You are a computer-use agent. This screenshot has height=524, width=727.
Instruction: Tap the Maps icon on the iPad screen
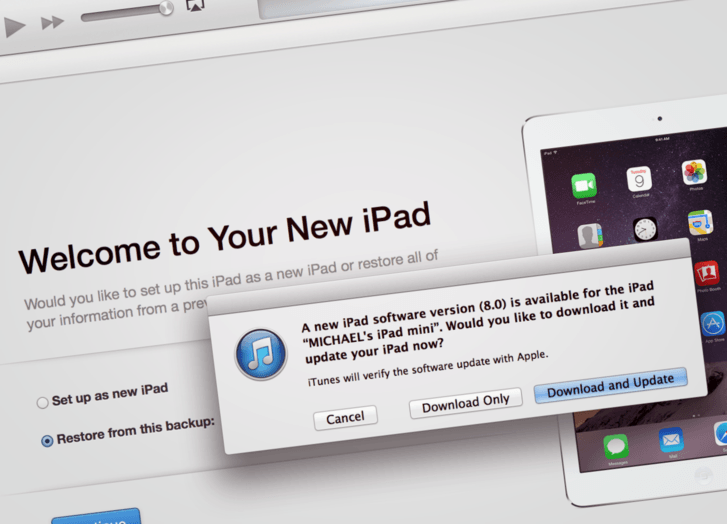pos(702,222)
